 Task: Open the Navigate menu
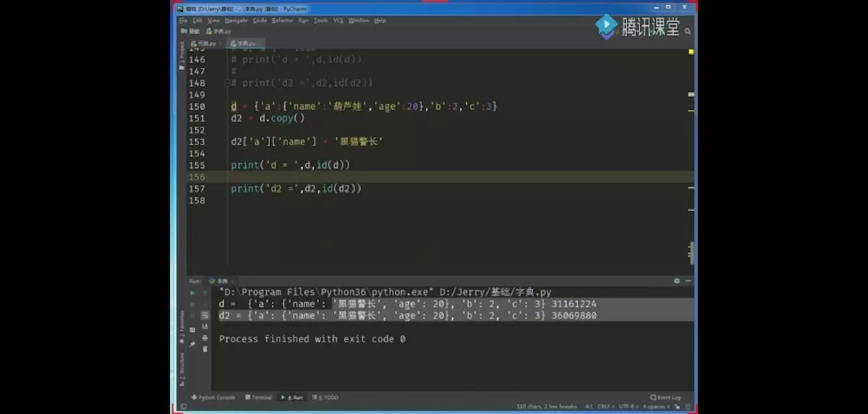pyautogui.click(x=237, y=20)
